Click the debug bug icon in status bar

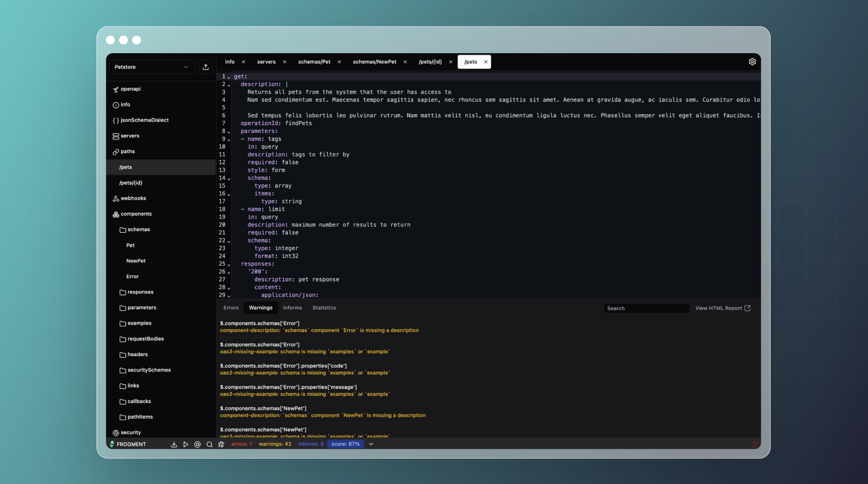point(221,444)
